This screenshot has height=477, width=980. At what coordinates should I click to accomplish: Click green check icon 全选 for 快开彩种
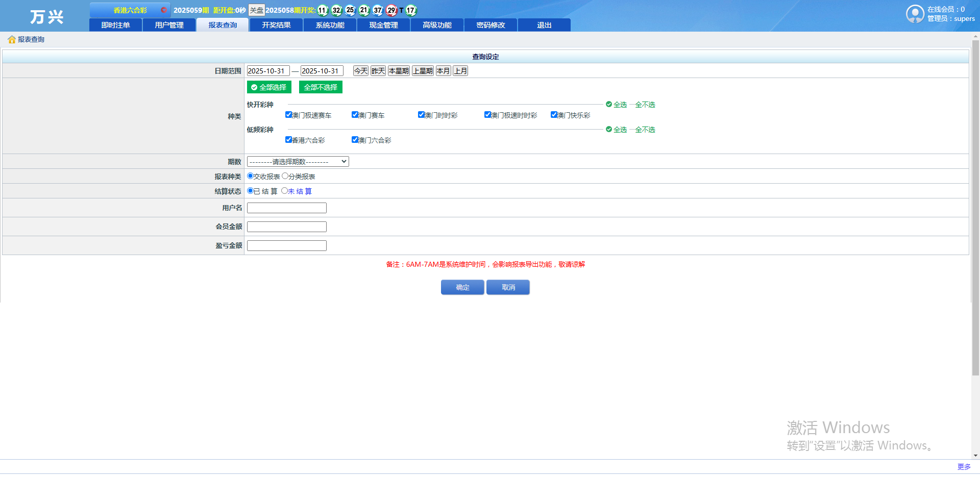click(x=609, y=105)
